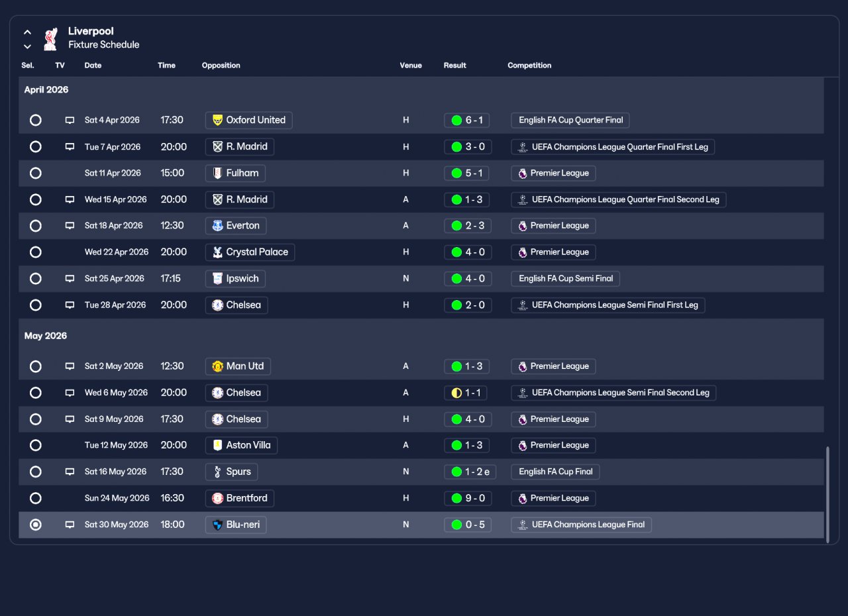
Task: Select the 7 Apr R. Madrid radio button
Action: click(36, 146)
